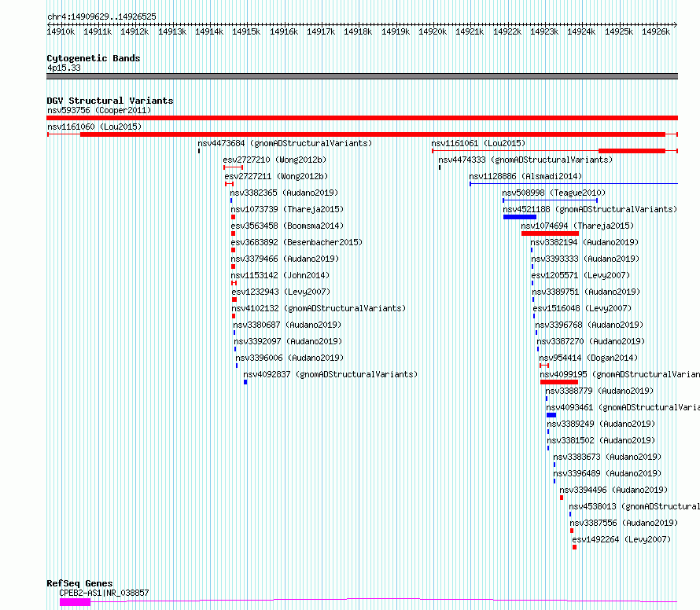Select nsv3394496 (Audano2019) variant
This screenshot has width=700, height=610.
click(613, 490)
